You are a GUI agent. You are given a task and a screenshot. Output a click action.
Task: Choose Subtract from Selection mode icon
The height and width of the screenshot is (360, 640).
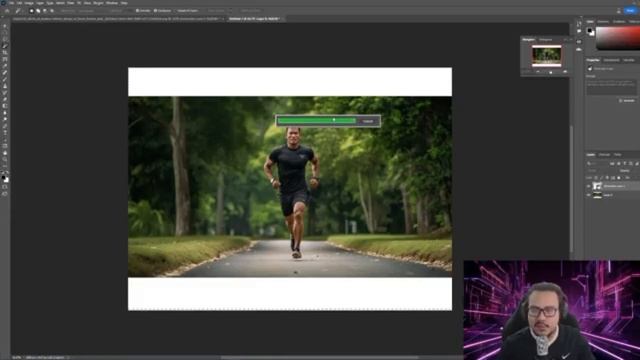point(45,11)
